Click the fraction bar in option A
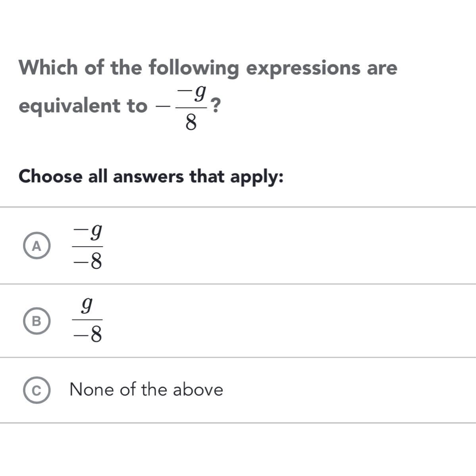 [x=87, y=247]
